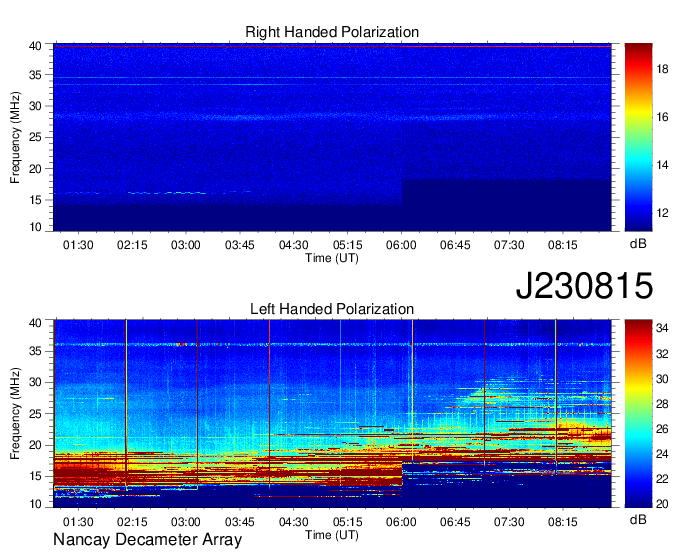This screenshot has height=552, width=680.
Task: Click the Left Handed plot's color scale bar
Action: pos(638,414)
